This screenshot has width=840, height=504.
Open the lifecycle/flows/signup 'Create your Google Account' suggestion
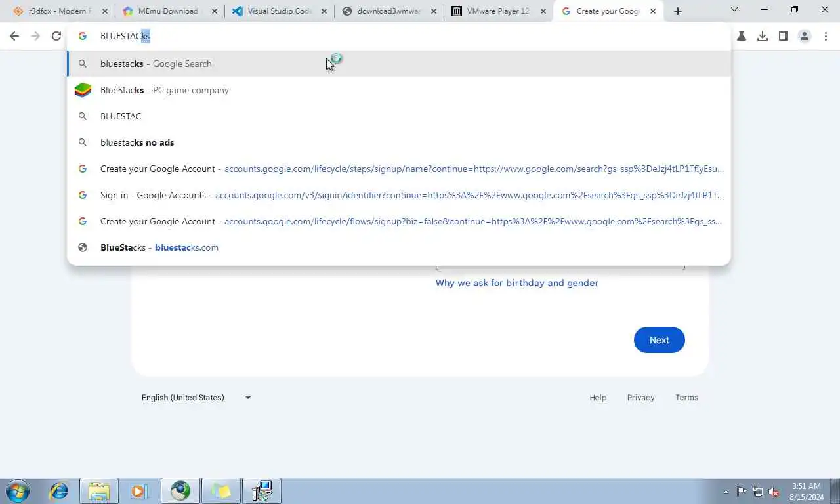[x=399, y=221]
